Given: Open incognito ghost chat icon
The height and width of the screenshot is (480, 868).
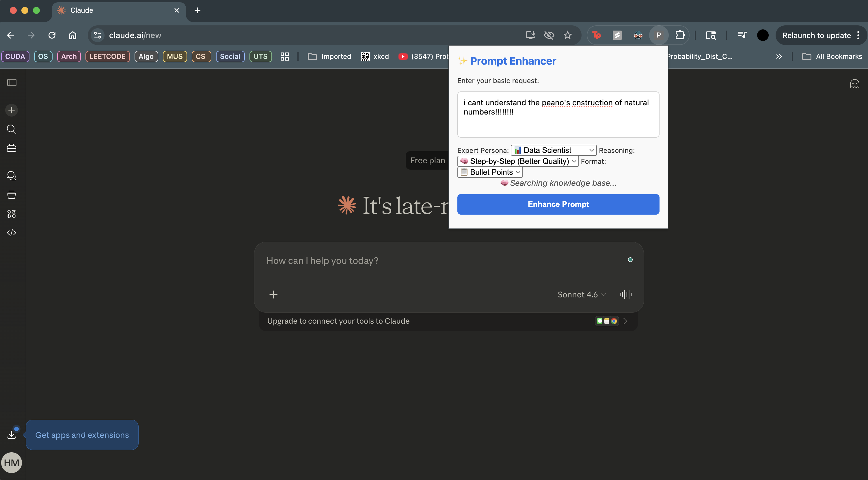Looking at the screenshot, I should point(854,84).
